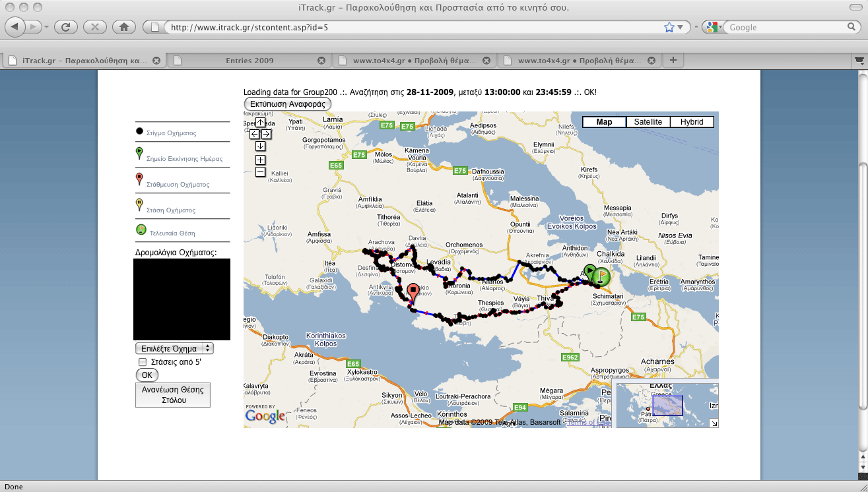The height and width of the screenshot is (492, 868).
Task: Pan the map up with arrow
Action: [261, 123]
